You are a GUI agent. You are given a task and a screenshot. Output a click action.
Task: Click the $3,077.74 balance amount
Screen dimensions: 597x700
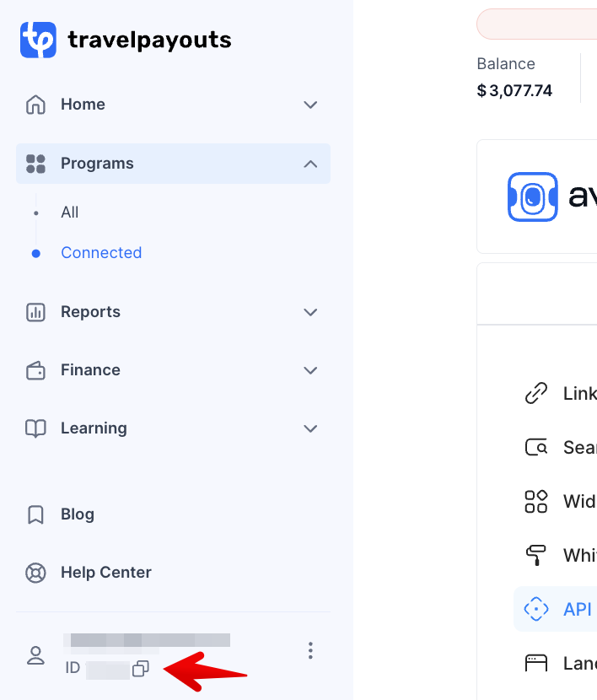click(x=514, y=90)
